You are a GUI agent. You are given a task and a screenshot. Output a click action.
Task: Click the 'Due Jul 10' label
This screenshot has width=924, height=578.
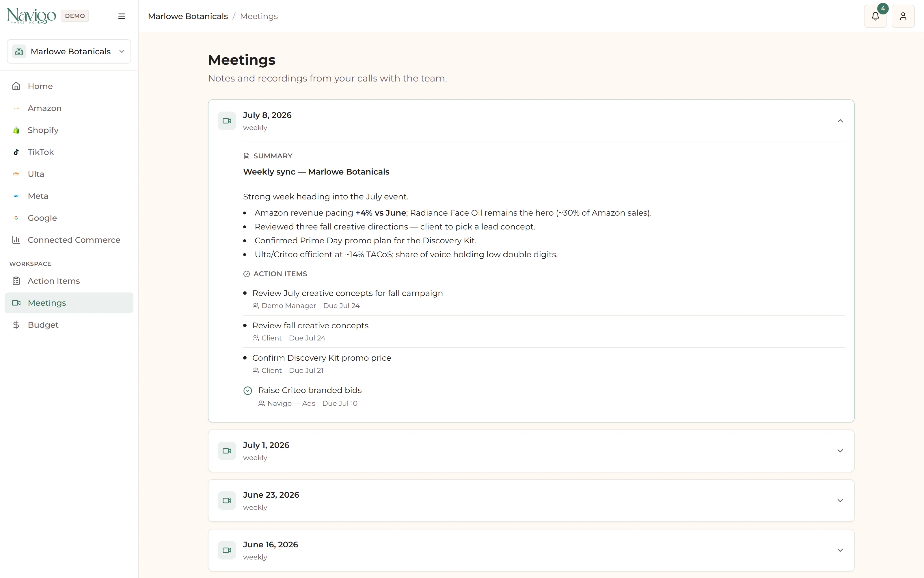340,403
